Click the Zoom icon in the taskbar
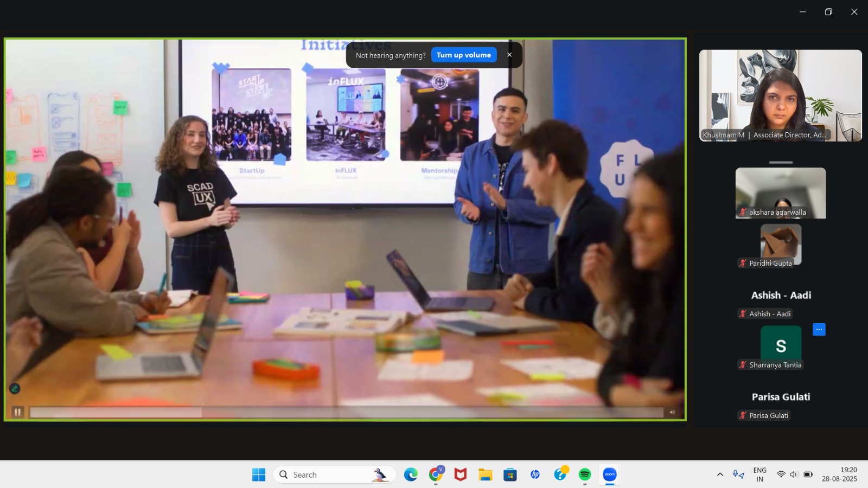Screen dimensions: 868x488 [x=609, y=475]
